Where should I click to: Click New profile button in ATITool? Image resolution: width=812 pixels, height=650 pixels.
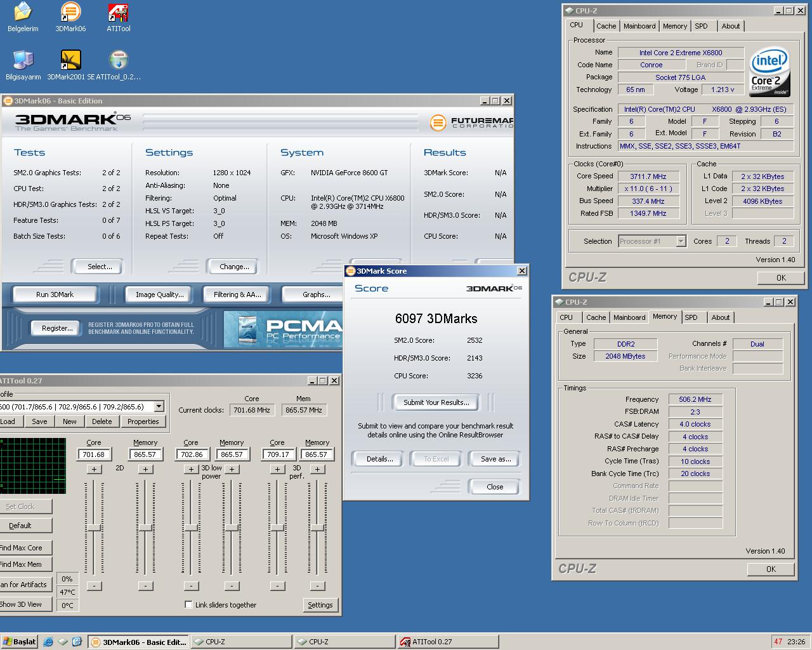70,421
